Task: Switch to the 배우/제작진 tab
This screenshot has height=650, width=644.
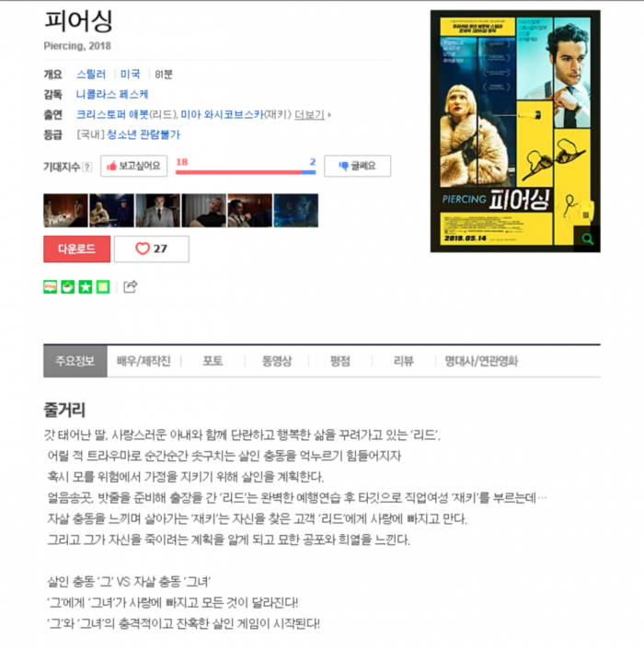Action: [x=144, y=361]
